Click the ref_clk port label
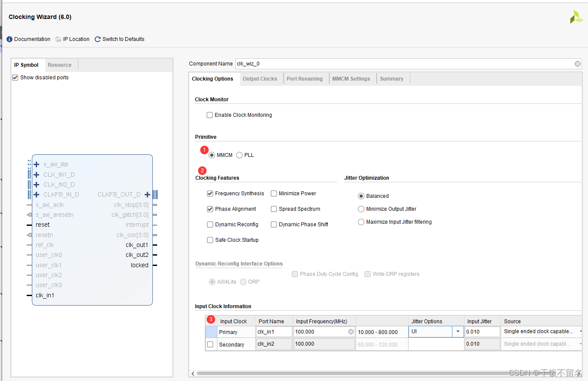This screenshot has width=588, height=381. (45, 245)
